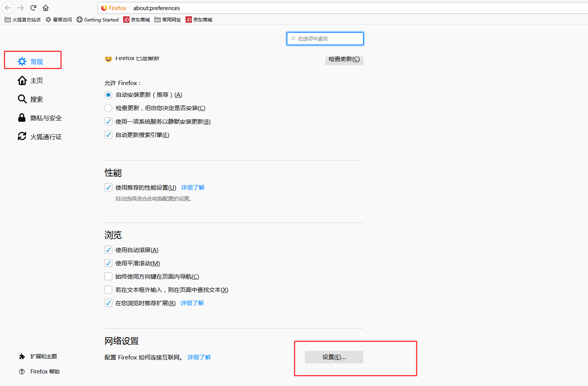The width and height of the screenshot is (588, 386).
Task: Click the 检查更新 button
Action: [344, 60]
